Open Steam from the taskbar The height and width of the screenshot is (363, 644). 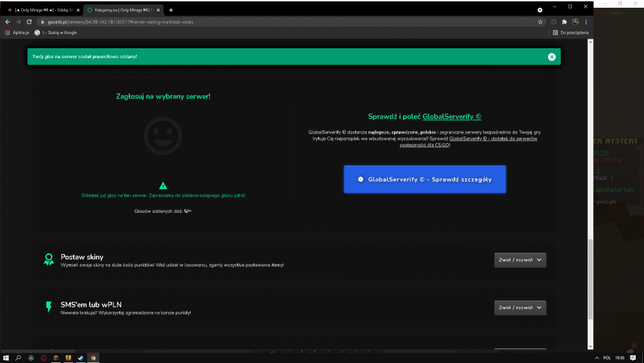[x=80, y=358]
